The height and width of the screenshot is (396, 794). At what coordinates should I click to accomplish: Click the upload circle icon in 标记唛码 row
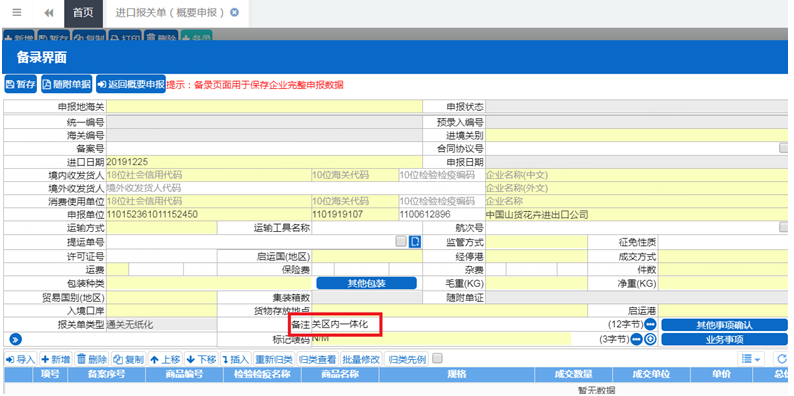tap(651, 339)
